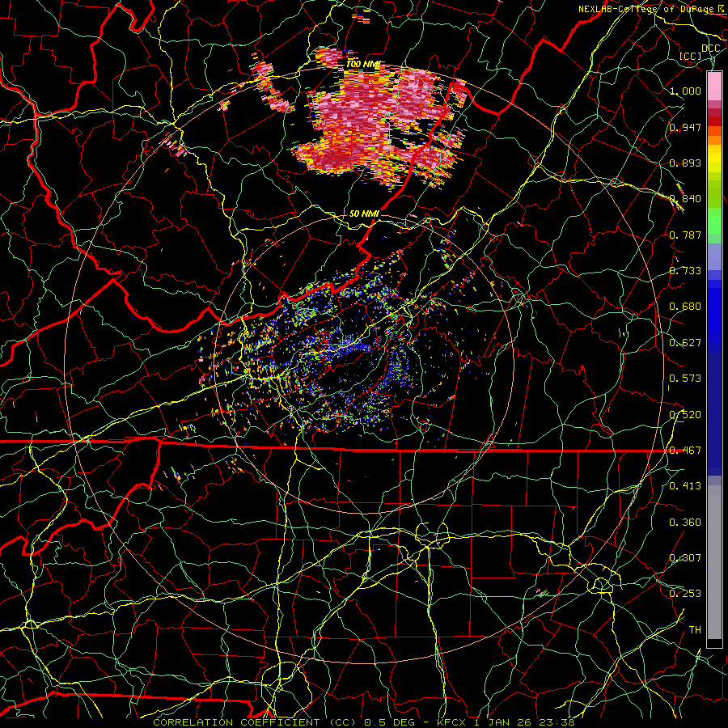Click the 0.733 color scale label

click(685, 271)
